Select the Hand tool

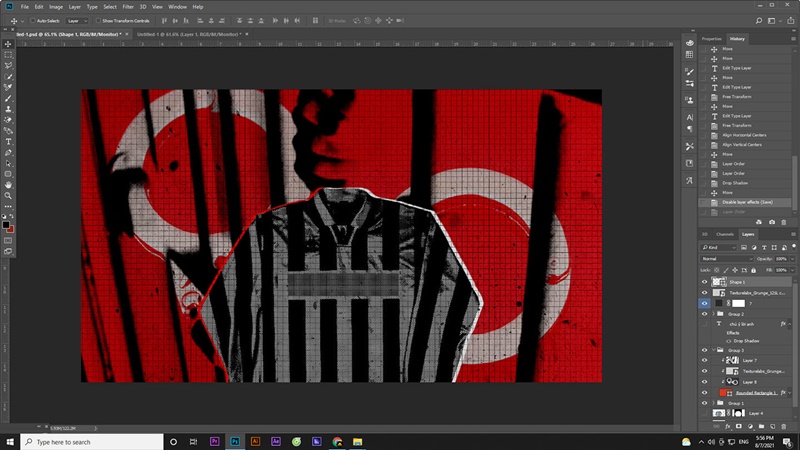8,185
